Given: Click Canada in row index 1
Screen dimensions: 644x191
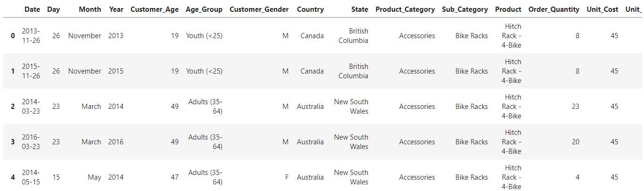Looking at the screenshot, I should tap(312, 71).
